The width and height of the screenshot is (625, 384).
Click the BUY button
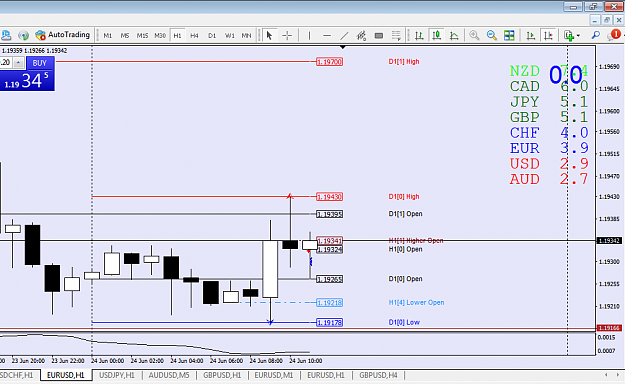pyautogui.click(x=39, y=63)
